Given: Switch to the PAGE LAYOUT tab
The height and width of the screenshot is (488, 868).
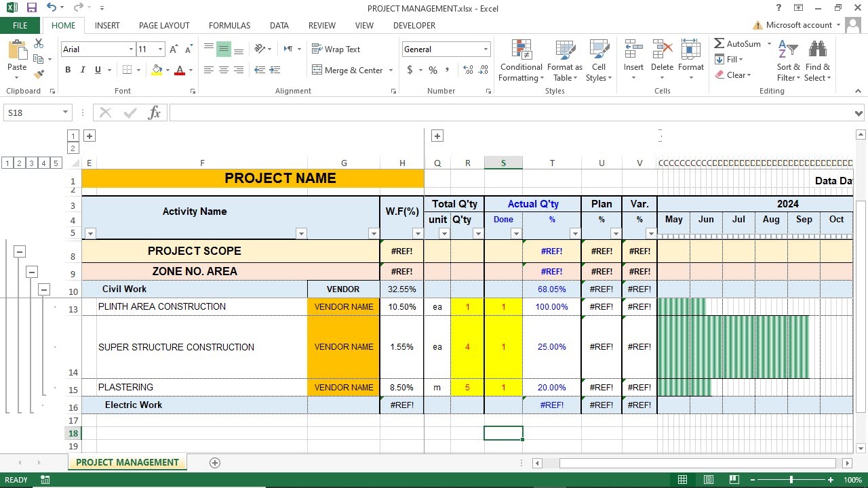Looking at the screenshot, I should pyautogui.click(x=164, y=26).
